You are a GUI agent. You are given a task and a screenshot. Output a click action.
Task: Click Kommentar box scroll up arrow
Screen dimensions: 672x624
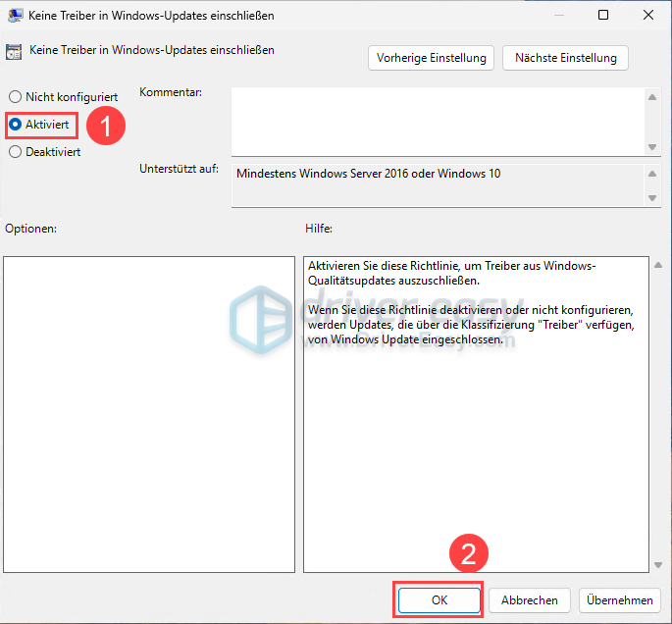pos(652,97)
